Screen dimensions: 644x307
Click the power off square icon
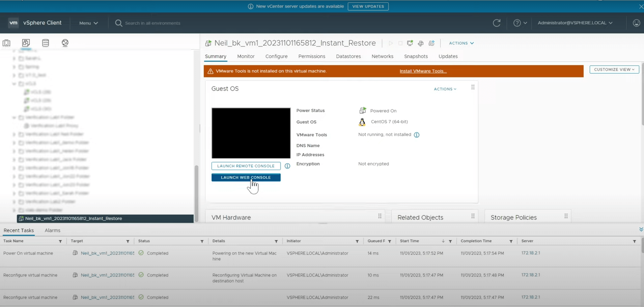400,43
